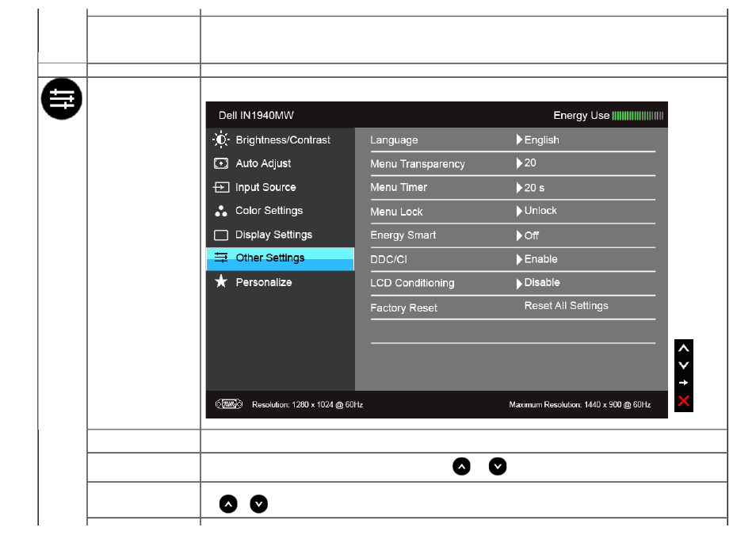Image resolution: width=756 pixels, height=535 pixels.
Task: Click the Input Source arrow icon
Action: [221, 187]
